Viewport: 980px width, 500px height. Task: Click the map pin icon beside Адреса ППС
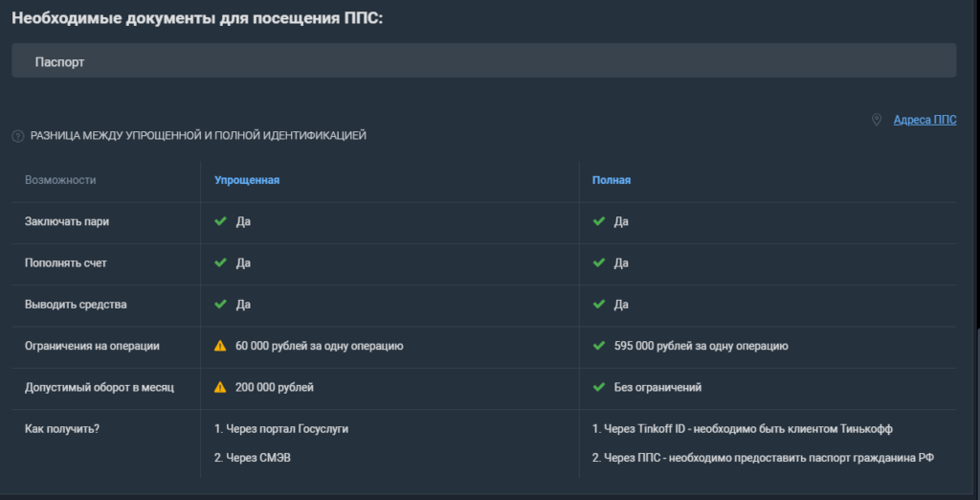coord(877,120)
